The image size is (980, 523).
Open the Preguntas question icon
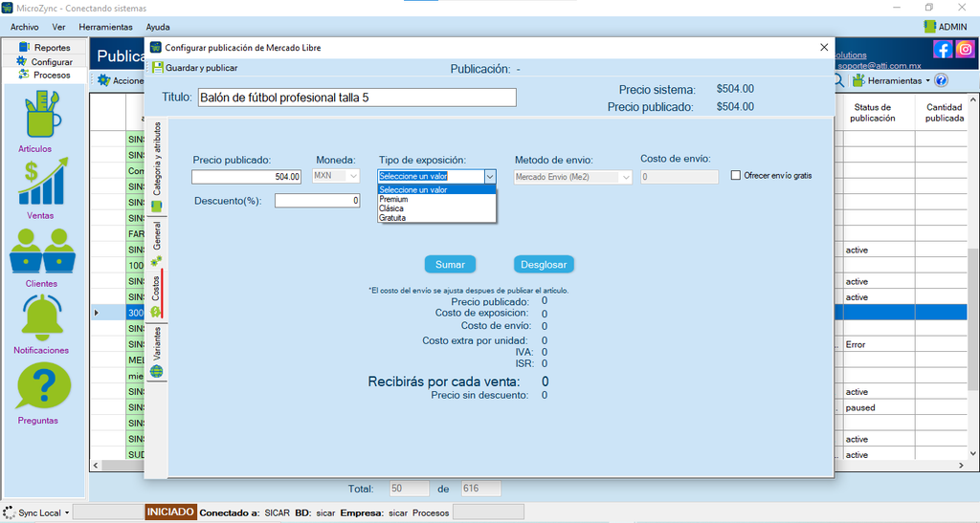pos(42,386)
